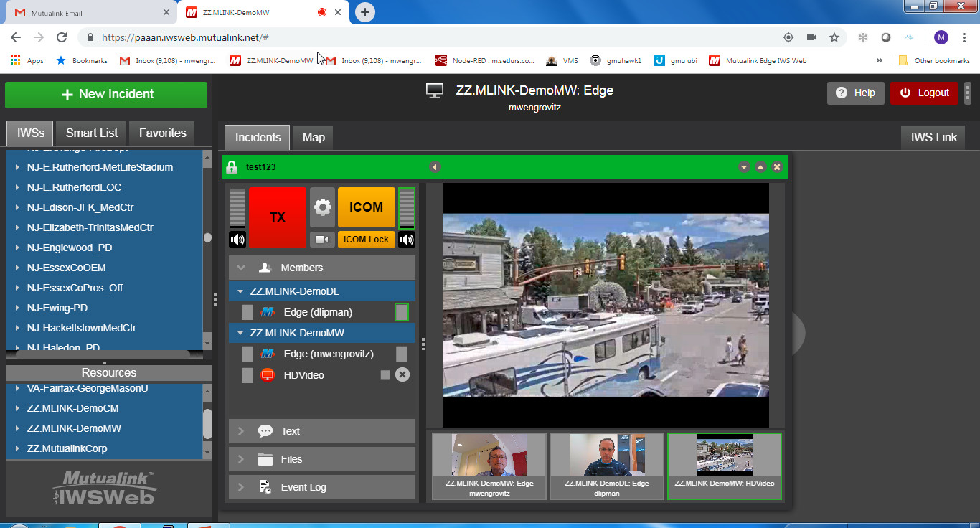Open the Chrome profile avatar M
Image resolution: width=980 pixels, height=528 pixels.
pyautogui.click(x=941, y=37)
